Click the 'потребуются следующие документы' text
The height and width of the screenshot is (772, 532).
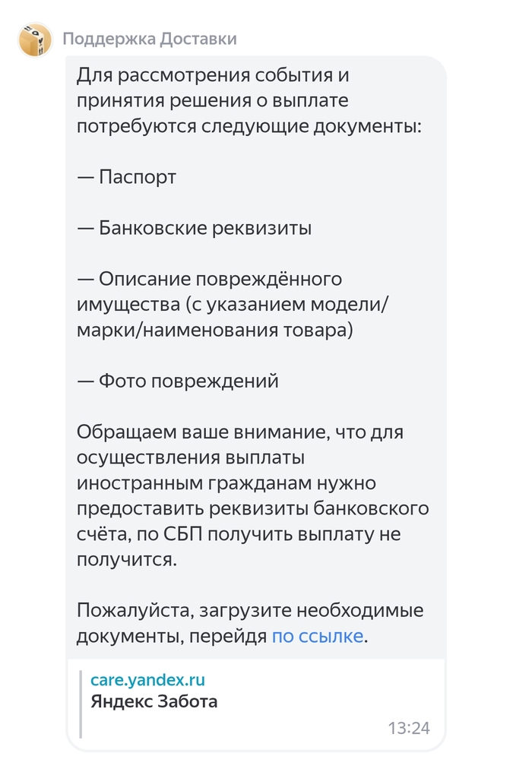click(249, 126)
